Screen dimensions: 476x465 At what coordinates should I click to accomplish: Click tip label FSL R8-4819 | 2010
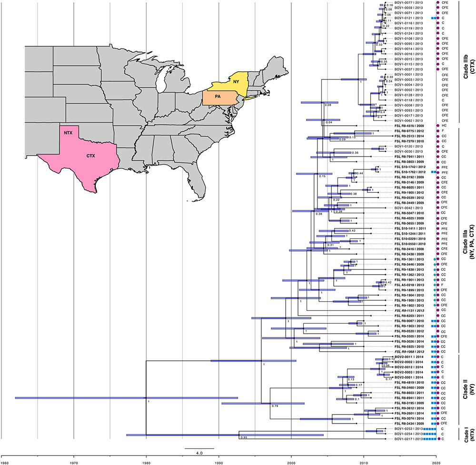click(408, 383)
